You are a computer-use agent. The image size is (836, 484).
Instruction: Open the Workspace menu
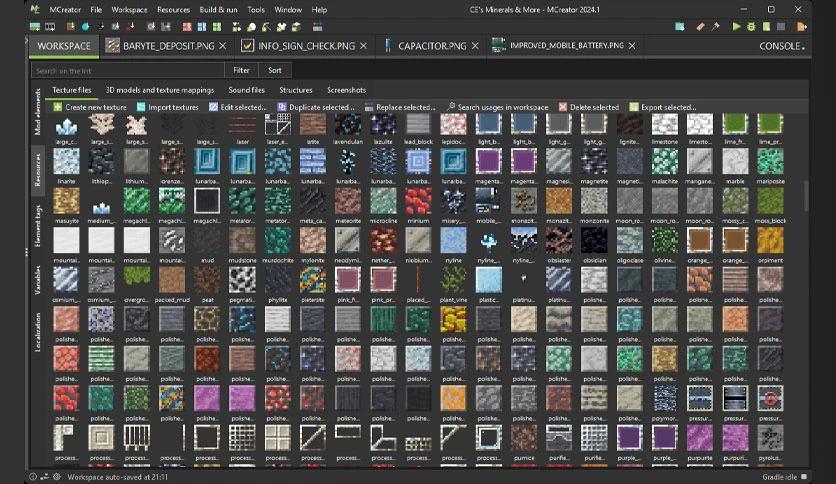(129, 10)
